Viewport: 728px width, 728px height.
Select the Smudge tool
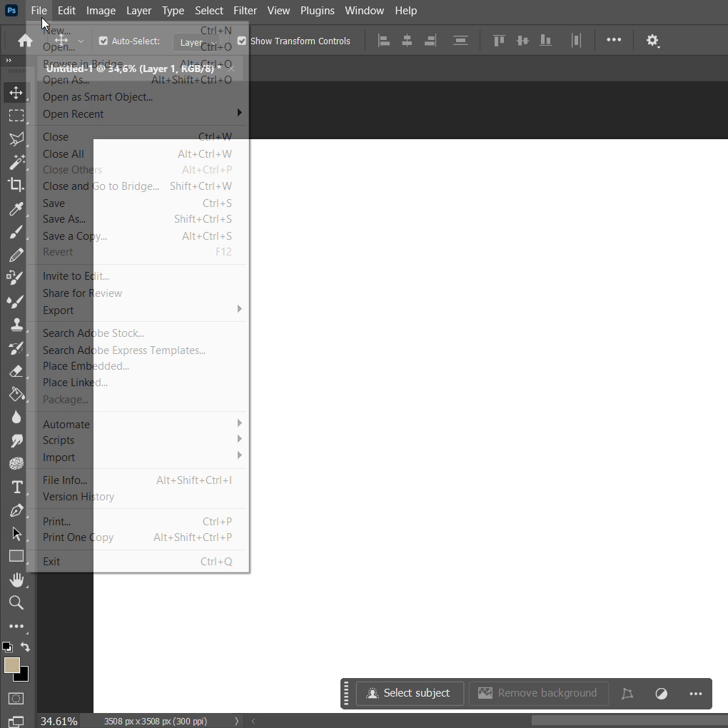pos(16,440)
